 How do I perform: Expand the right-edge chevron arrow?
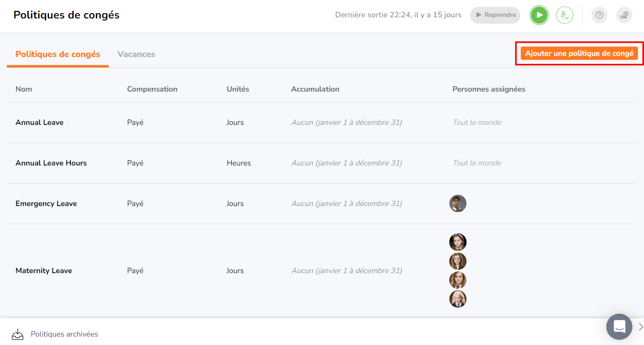pyautogui.click(x=641, y=327)
